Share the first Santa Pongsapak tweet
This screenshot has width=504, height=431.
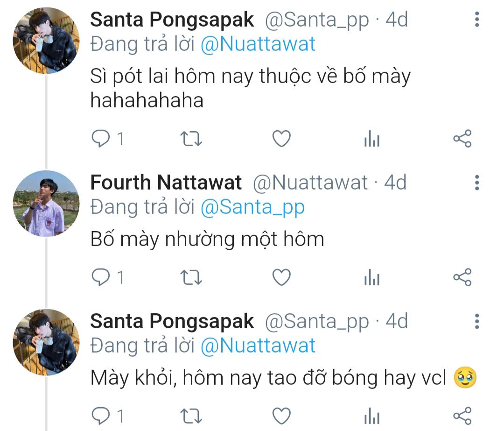(462, 139)
